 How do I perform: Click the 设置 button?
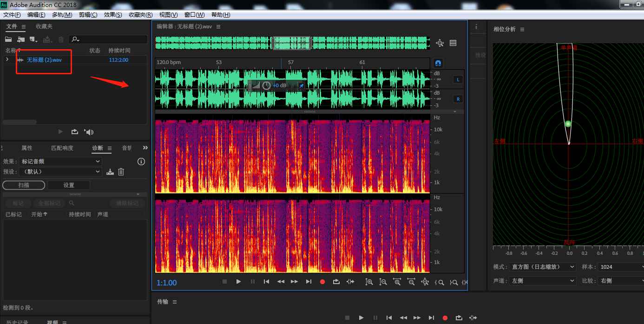[69, 185]
